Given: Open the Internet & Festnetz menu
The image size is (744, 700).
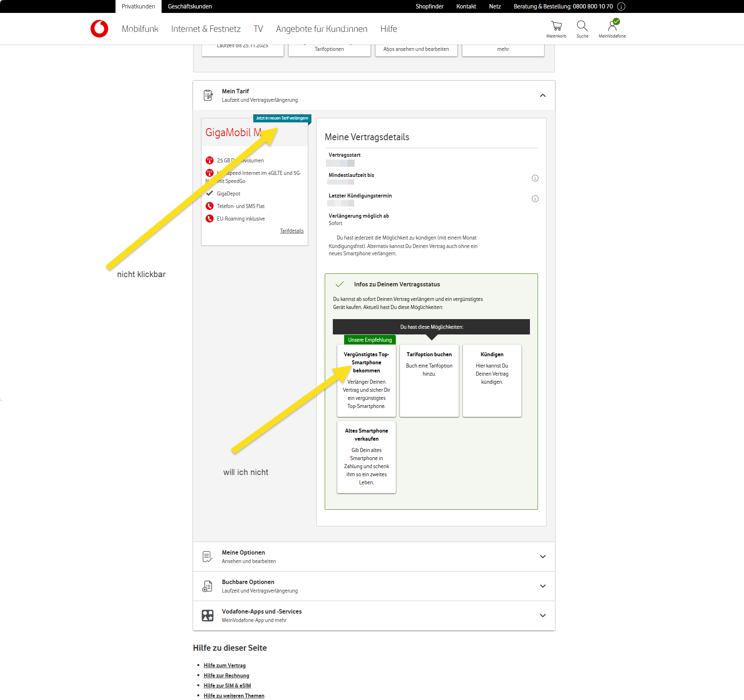Looking at the screenshot, I should (x=206, y=29).
